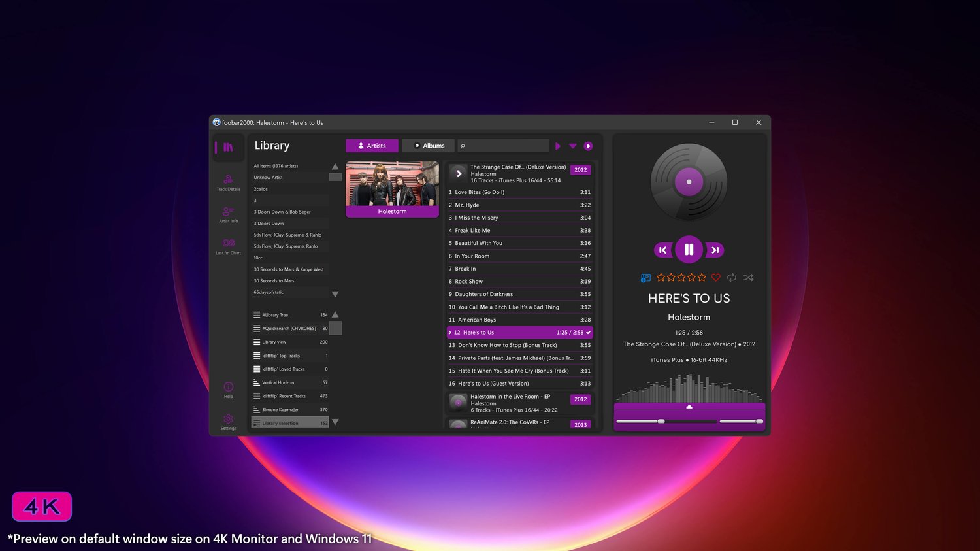Click the artist list scroll-up arrow
This screenshot has width=980, height=551.
[335, 167]
